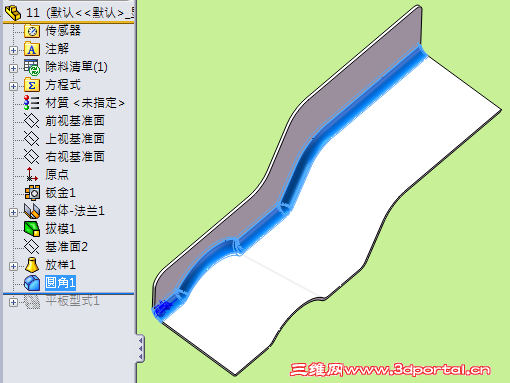Click the 放样1 loft feature icon
The height and width of the screenshot is (383, 510).
(x=32, y=265)
